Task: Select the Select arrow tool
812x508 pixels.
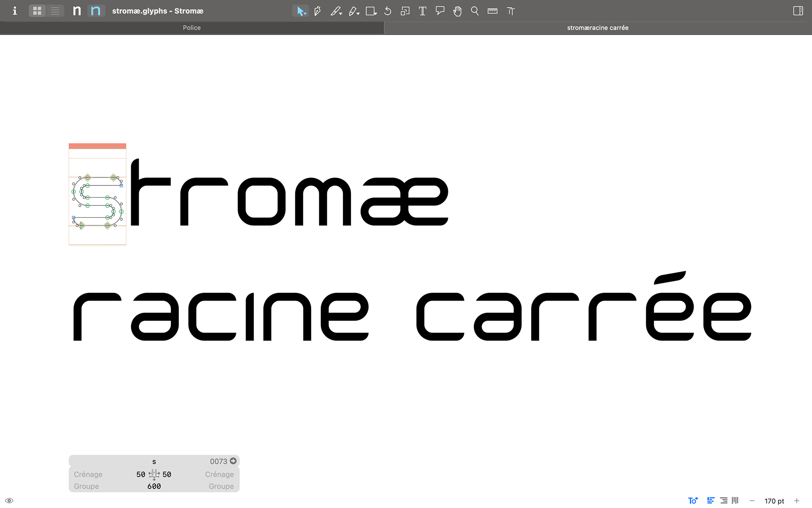Action: point(301,11)
